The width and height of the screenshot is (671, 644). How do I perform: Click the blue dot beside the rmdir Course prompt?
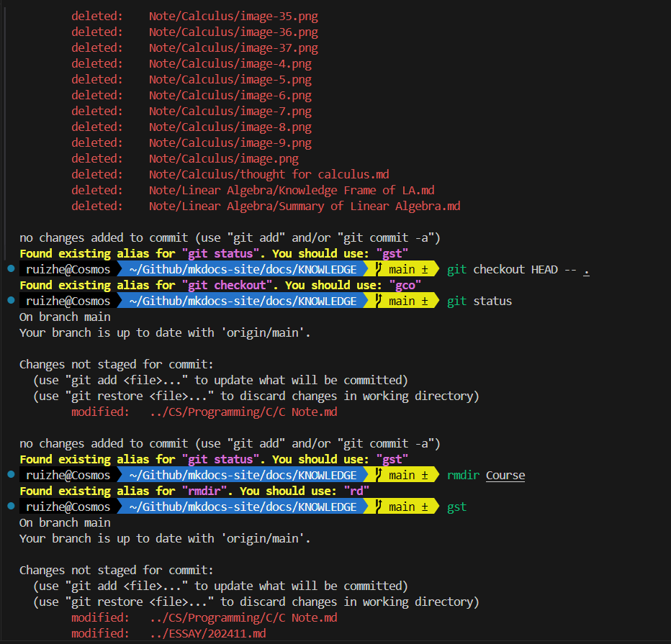tap(10, 474)
